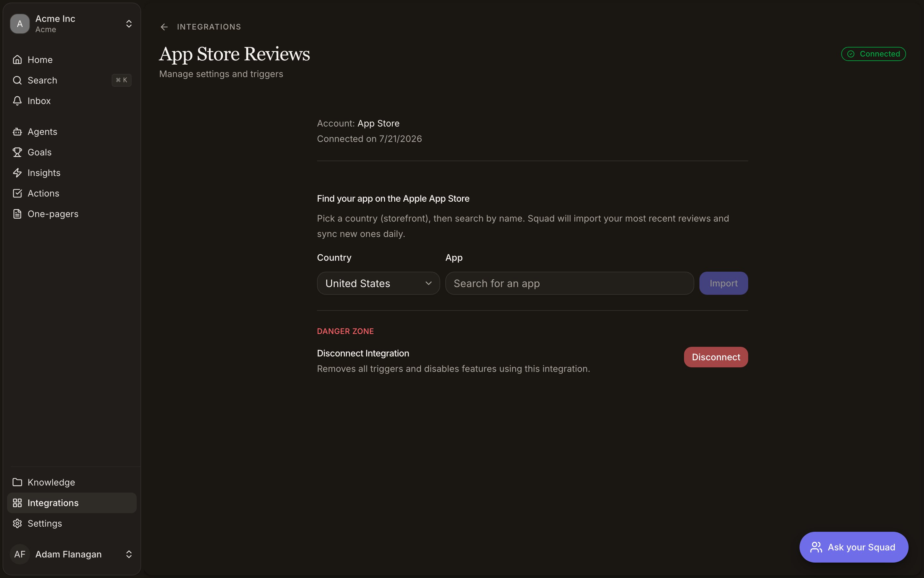
Task: Go to Actions page
Action: (72, 193)
